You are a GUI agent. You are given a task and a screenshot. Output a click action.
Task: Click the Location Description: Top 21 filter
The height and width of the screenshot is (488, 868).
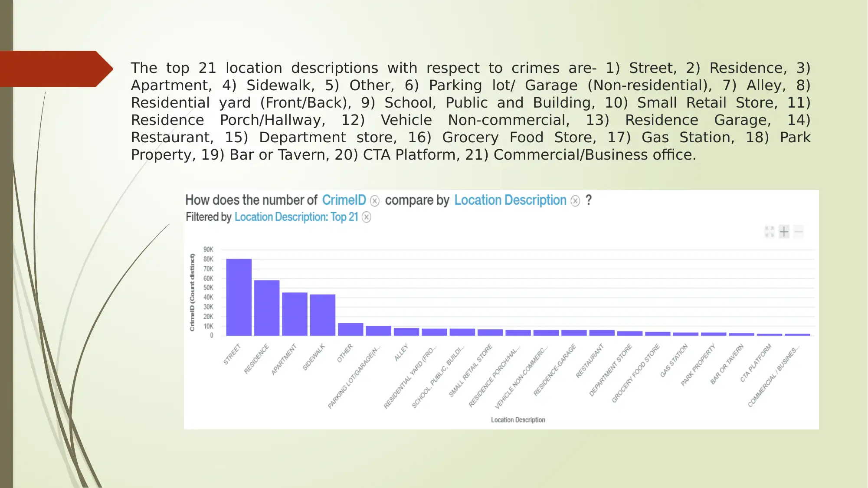(296, 217)
